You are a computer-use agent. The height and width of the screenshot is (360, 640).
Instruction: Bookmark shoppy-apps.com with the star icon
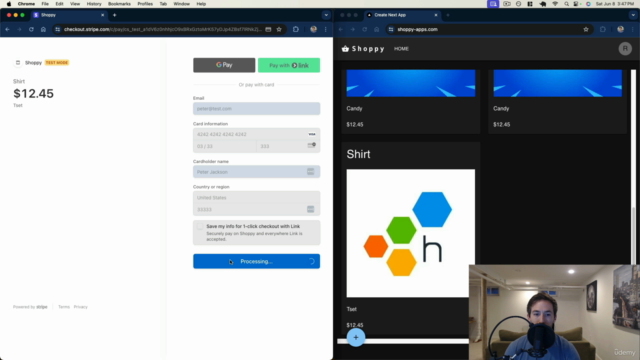[586, 29]
